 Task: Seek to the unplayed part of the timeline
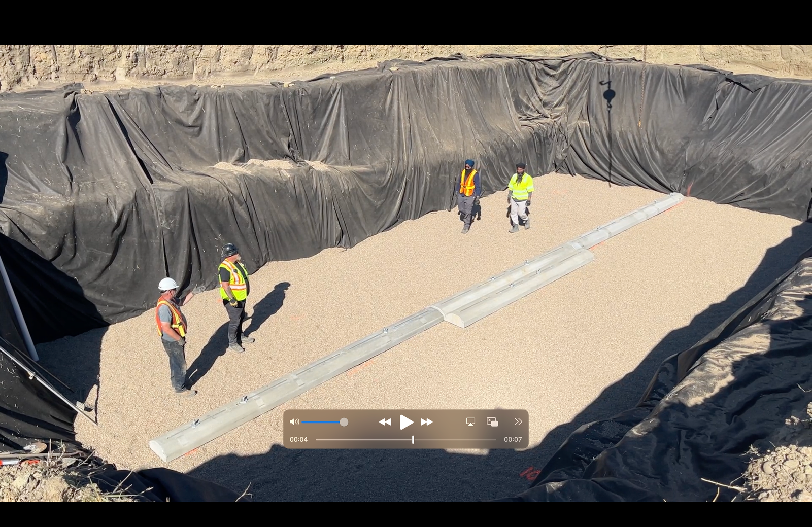457,440
